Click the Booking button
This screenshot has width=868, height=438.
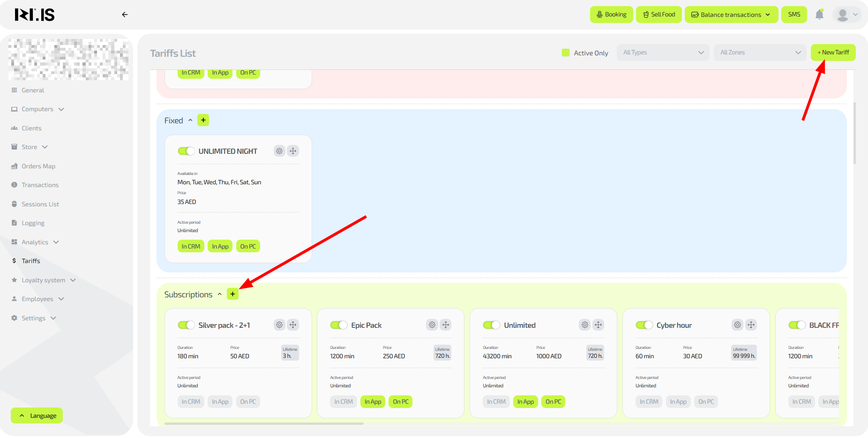(611, 15)
